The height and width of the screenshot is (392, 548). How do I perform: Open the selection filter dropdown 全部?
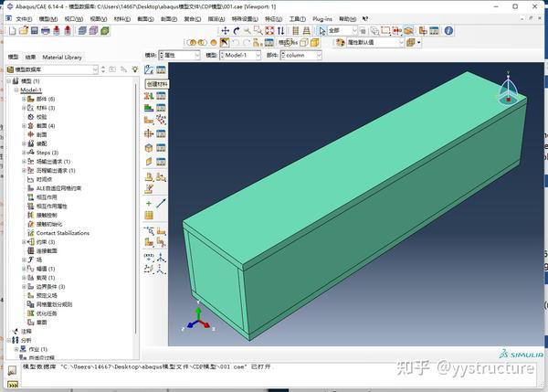coord(342,31)
